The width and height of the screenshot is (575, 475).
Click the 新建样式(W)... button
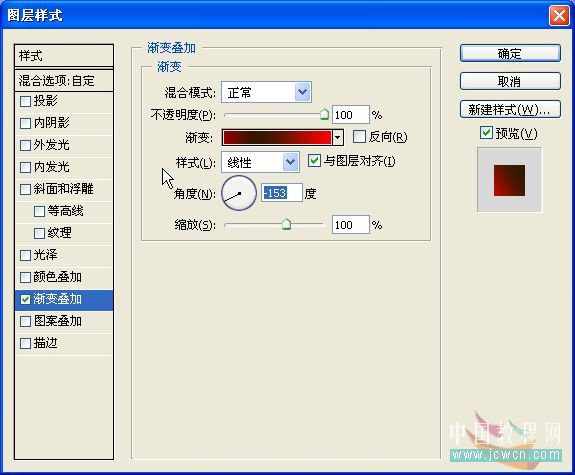click(510, 109)
